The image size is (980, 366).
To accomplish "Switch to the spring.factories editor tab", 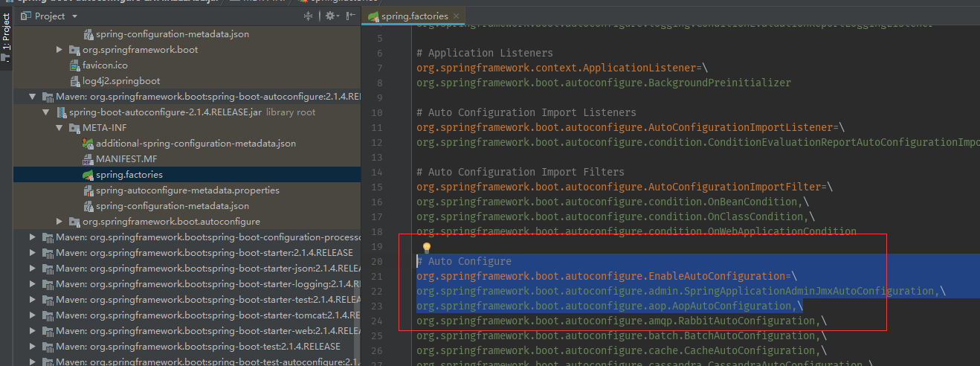I will click(414, 16).
